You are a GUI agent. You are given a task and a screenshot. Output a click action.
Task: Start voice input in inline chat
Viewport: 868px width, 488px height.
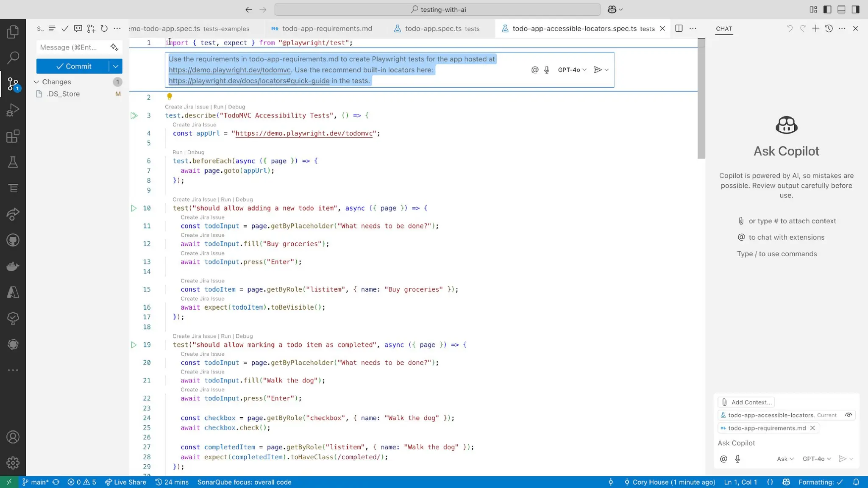click(547, 70)
